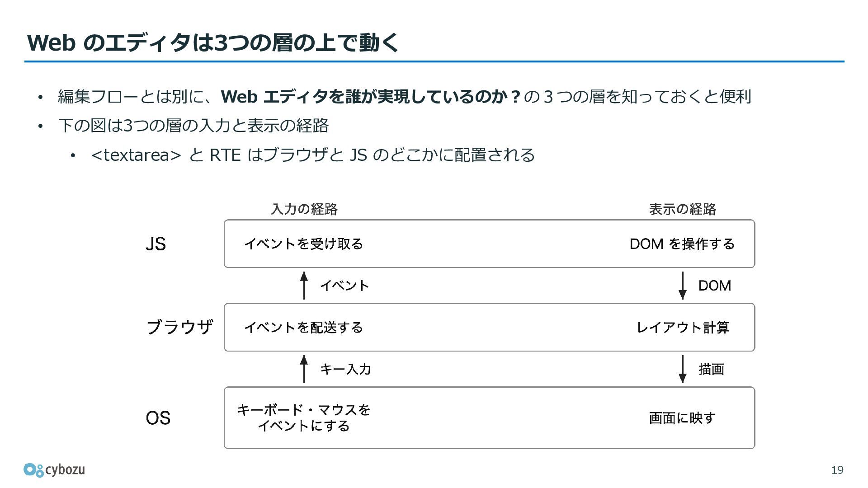The image size is (868, 488).
Task: Click the page number 19
Action: (x=837, y=470)
